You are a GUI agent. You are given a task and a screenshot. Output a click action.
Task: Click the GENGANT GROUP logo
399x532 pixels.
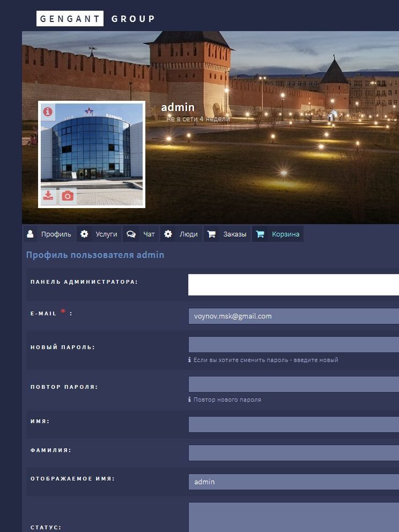point(95,19)
